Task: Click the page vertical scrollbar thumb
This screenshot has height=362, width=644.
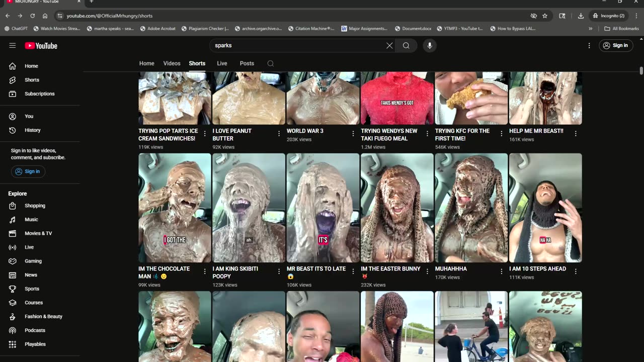Action: [641, 71]
